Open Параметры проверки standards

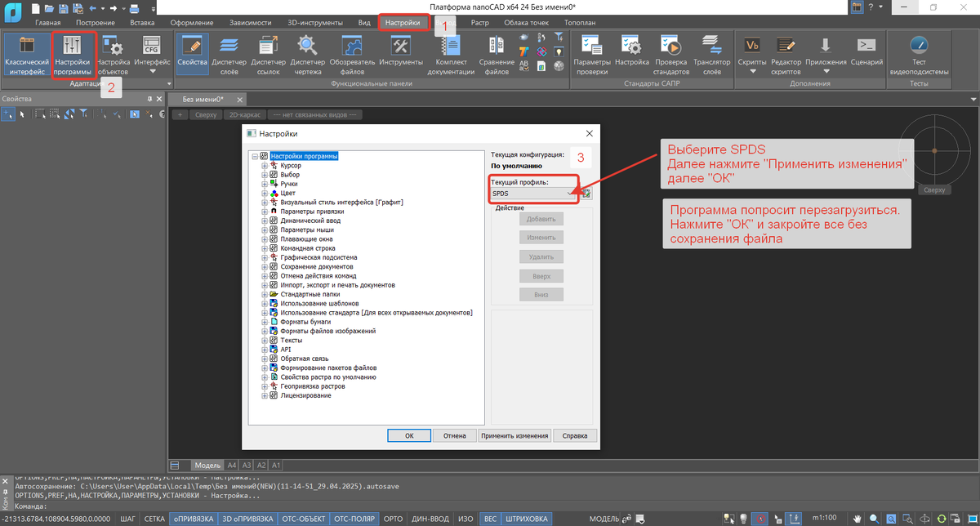(590, 56)
